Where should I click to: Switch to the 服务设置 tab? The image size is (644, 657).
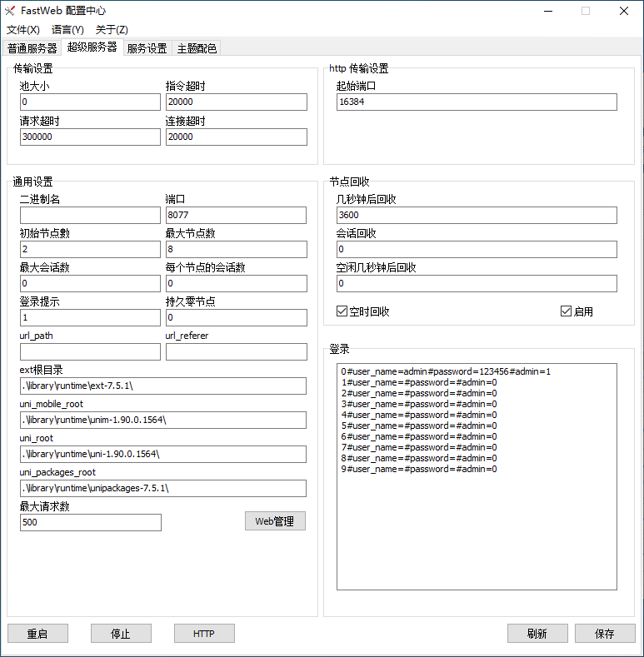coord(147,48)
